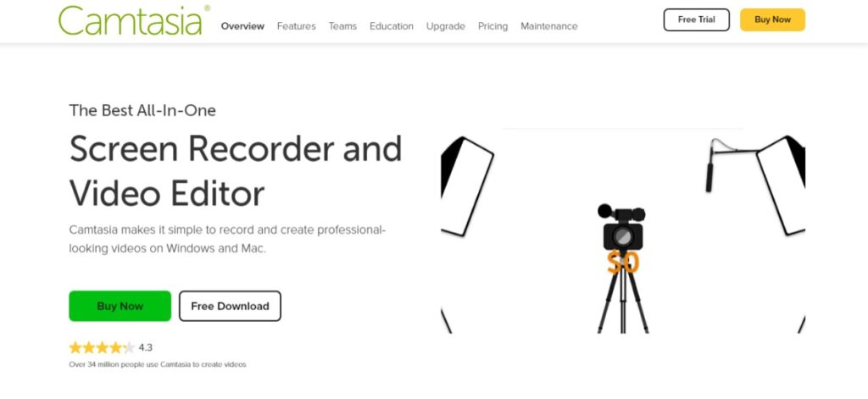
Task: Click the star rating icons
Action: pos(102,347)
